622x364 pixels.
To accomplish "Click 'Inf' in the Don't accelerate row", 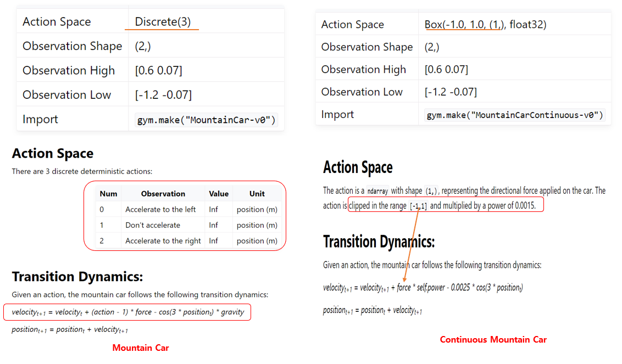I will click(x=213, y=225).
